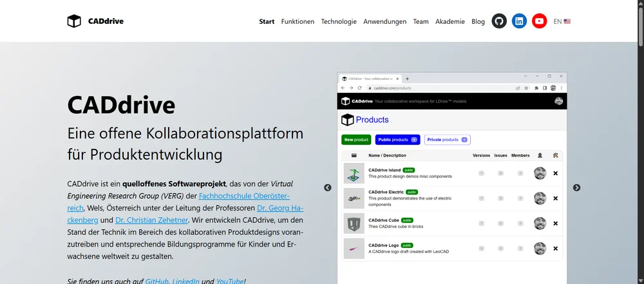The image size is (644, 284).
Task: Open Dr. Christian Zehetner link
Action: coord(151,220)
